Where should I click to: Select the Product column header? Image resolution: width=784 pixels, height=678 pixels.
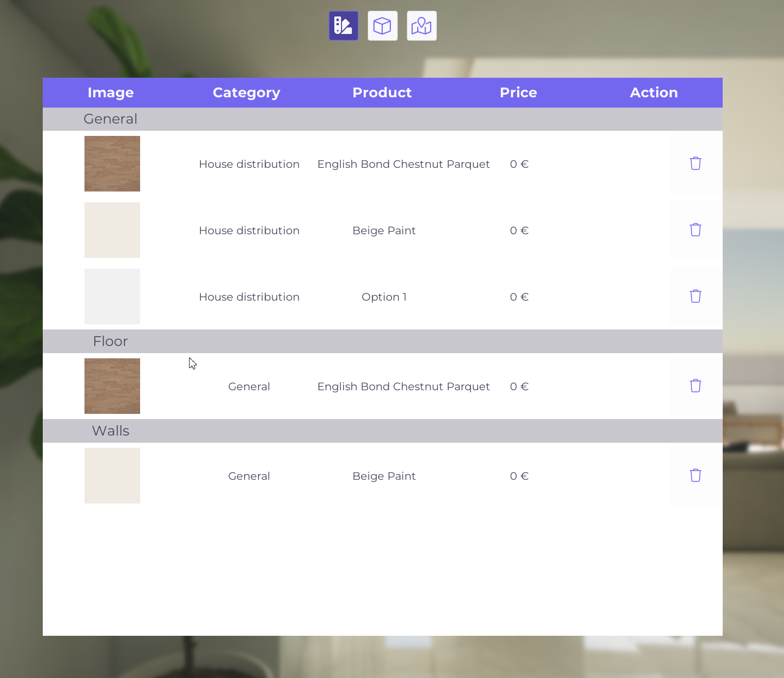coord(382,93)
